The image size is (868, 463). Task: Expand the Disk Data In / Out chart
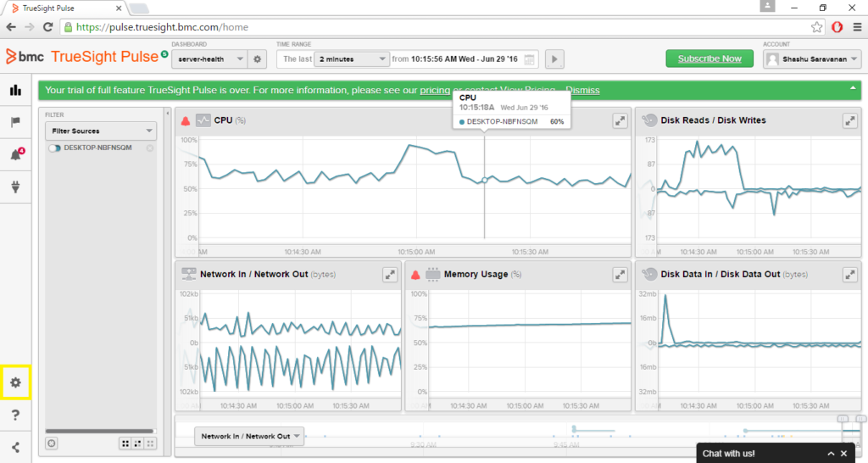point(849,275)
